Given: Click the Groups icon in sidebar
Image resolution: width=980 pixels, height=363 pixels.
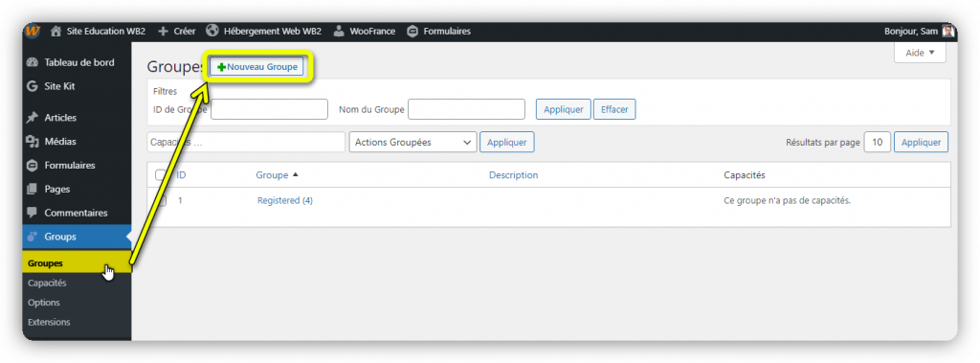Looking at the screenshot, I should pos(33,237).
